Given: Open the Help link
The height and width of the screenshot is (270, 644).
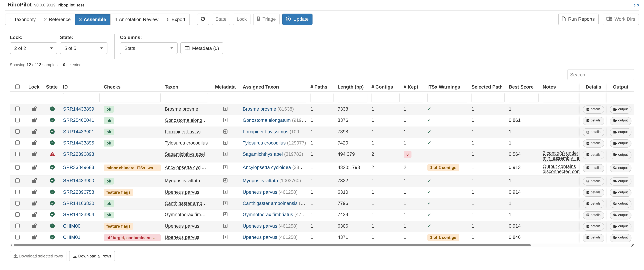Looking at the screenshot, I should (635, 5).
